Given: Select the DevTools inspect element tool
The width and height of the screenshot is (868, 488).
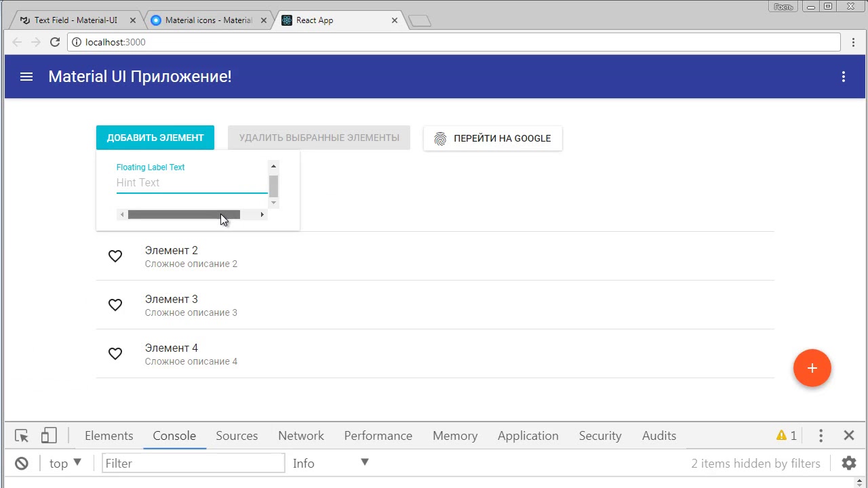Looking at the screenshot, I should coord(22,436).
